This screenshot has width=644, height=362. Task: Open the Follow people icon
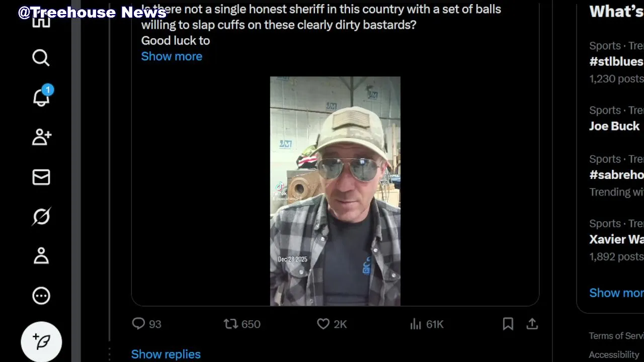[x=41, y=137]
